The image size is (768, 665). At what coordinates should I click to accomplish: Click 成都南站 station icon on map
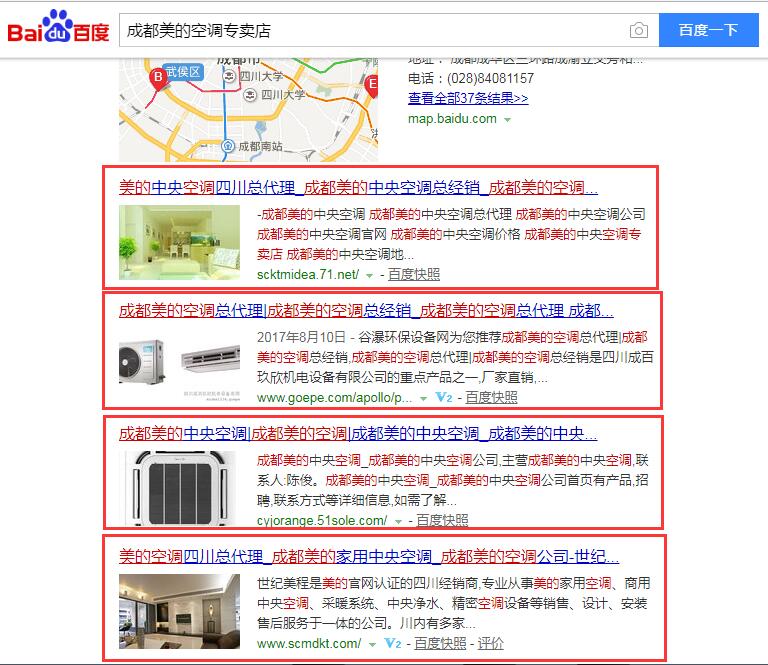(227, 146)
